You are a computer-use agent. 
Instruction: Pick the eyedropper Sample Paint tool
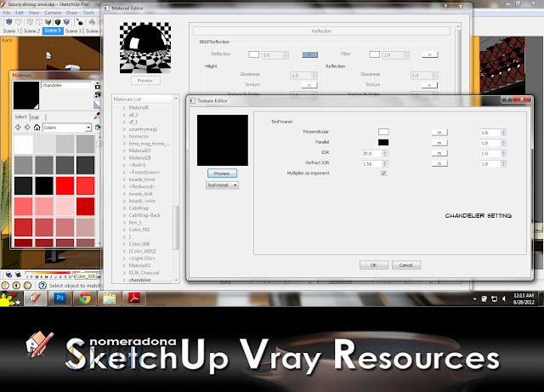click(x=97, y=116)
